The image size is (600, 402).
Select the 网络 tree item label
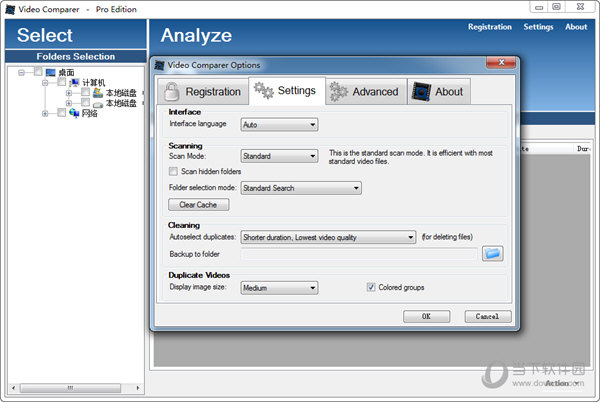tap(90, 113)
